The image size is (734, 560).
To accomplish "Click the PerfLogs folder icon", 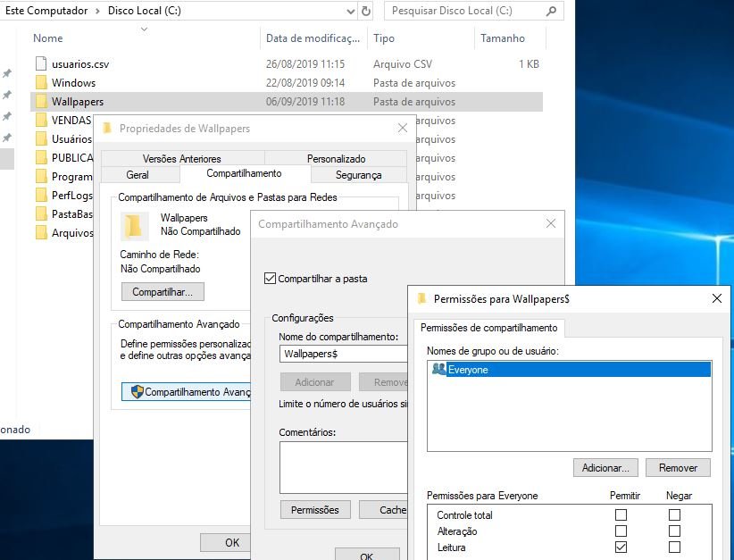I will coord(41,195).
